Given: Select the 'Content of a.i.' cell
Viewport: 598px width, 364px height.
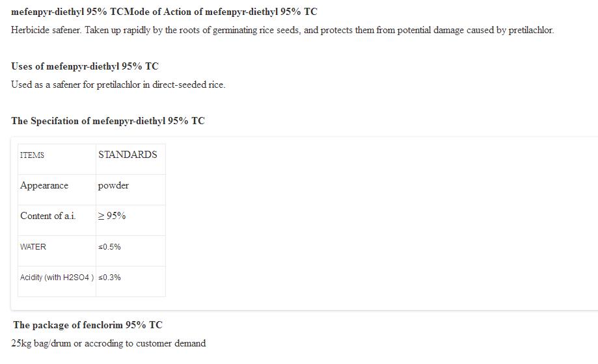Looking at the screenshot, I should click(x=48, y=216).
